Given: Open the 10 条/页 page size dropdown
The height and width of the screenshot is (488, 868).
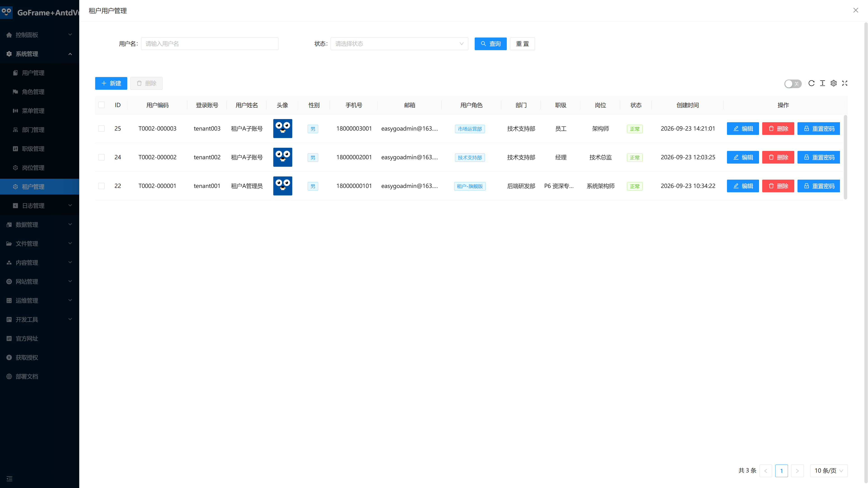Looking at the screenshot, I should click(x=829, y=471).
